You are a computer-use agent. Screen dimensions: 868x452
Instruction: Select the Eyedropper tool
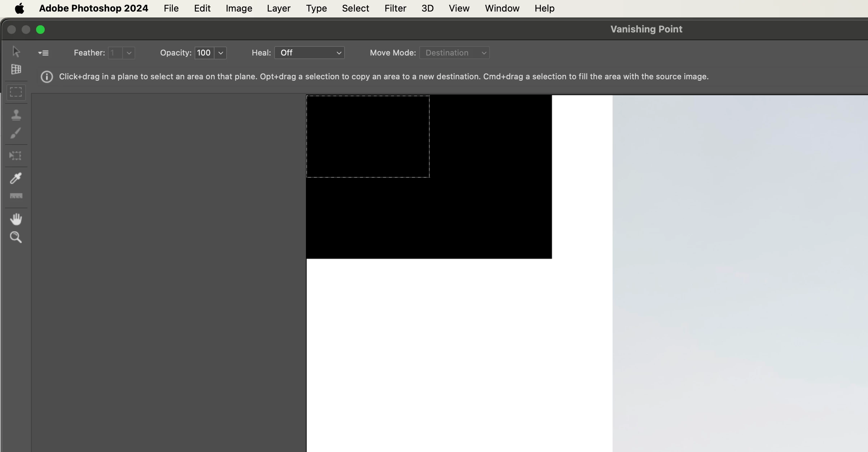coord(16,178)
